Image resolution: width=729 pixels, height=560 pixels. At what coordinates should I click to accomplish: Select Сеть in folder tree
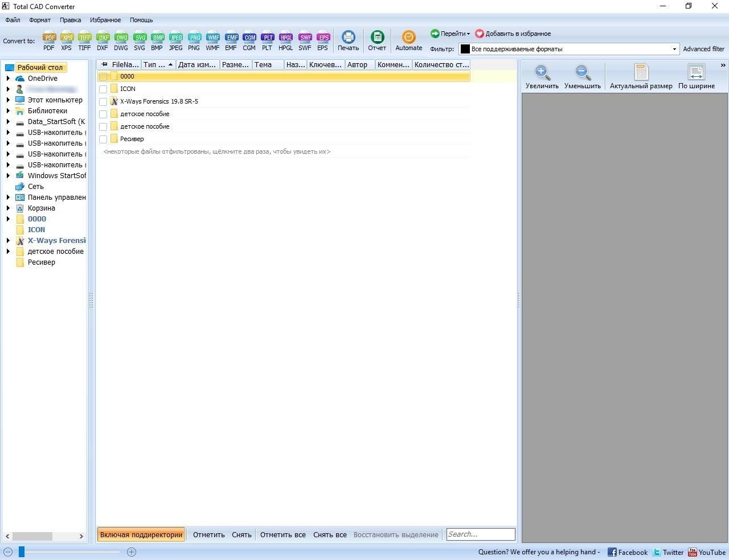point(35,187)
